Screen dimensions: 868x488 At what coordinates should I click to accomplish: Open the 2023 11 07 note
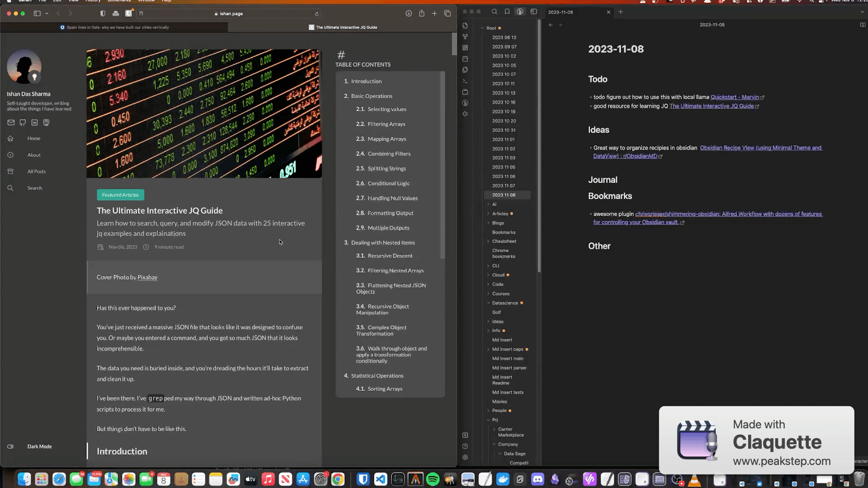(504, 186)
